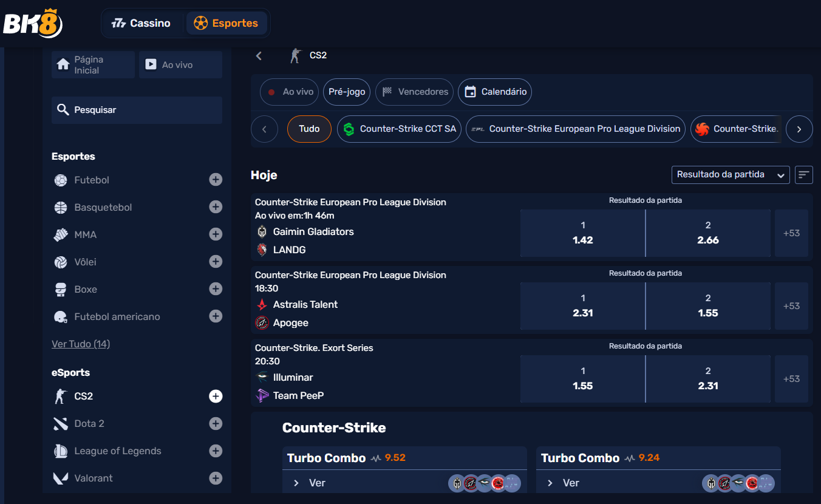This screenshot has width=821, height=504.
Task: Bet on Gaimin Gladiators at 1.42
Action: pos(582,233)
